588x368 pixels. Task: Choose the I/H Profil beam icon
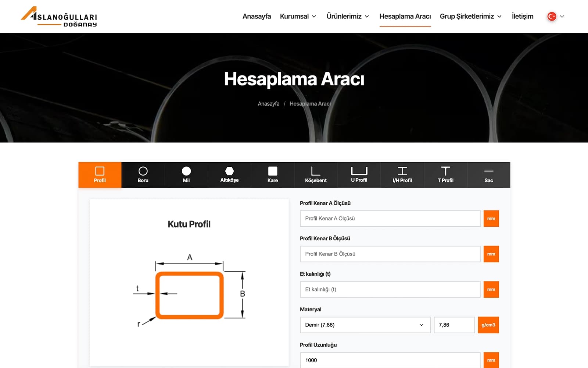(x=402, y=174)
